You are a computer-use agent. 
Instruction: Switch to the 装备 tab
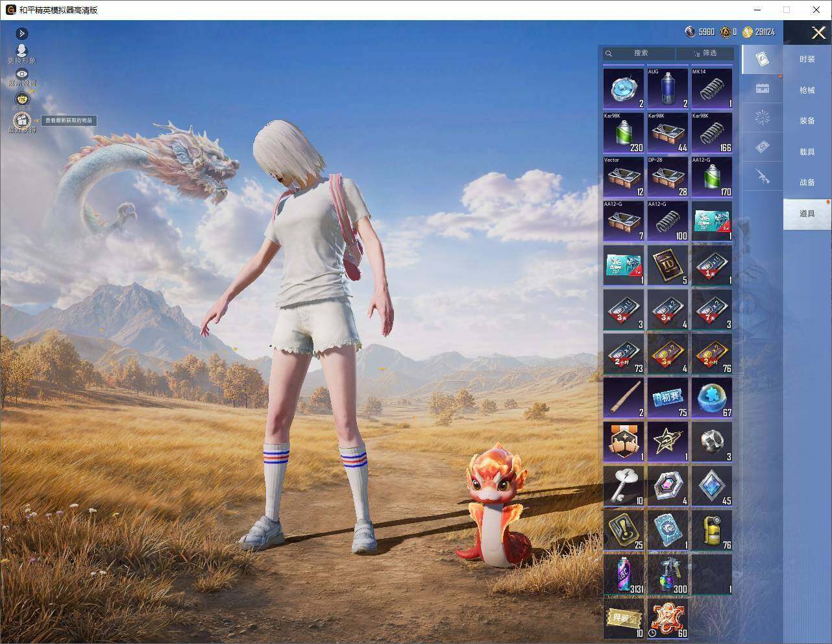click(x=807, y=121)
